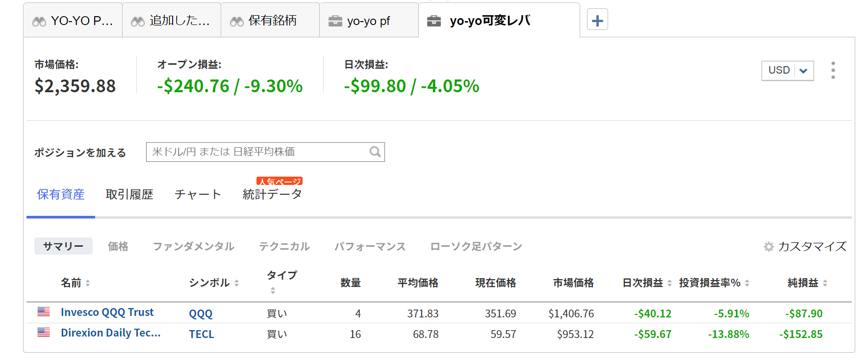Switch to the 追加した... watchlist tab
The image size is (868, 364).
point(172,20)
